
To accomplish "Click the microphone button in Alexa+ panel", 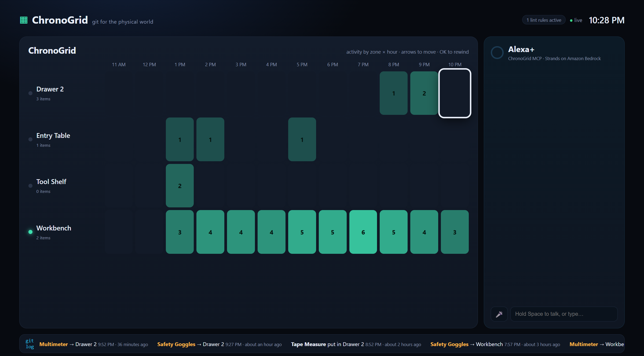I will [499, 314].
